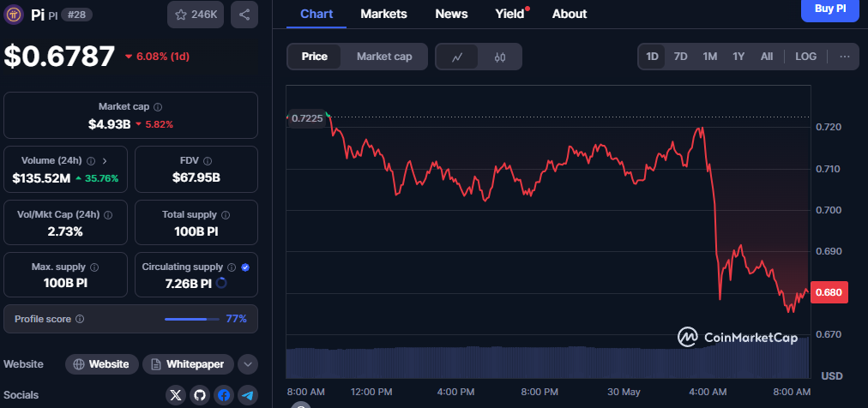Click the $0.6787 price text
868x408 pixels.
pos(59,57)
